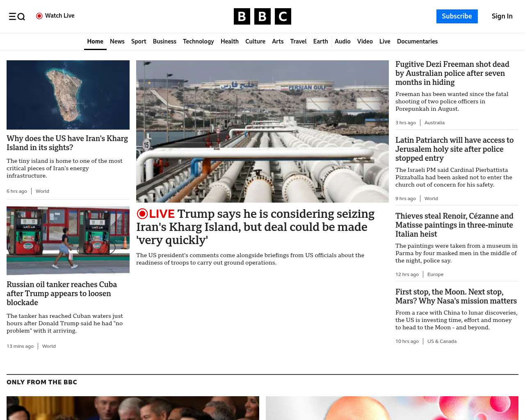Viewport: 525px width, 420px height.
Task: Read the Fugitive Dezi Freeman story
Action: tap(452, 73)
